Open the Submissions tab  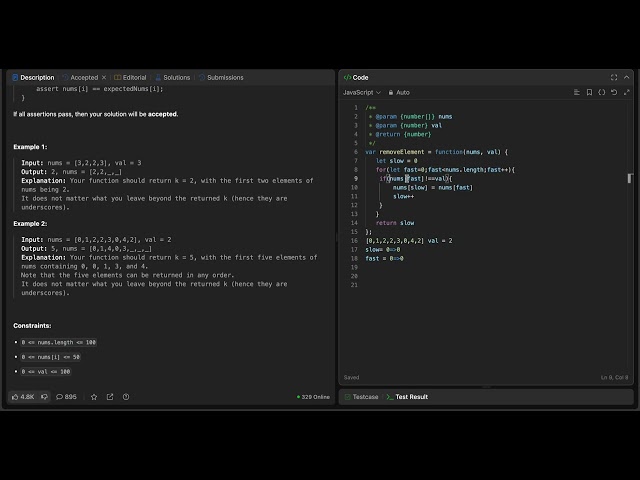point(221,78)
